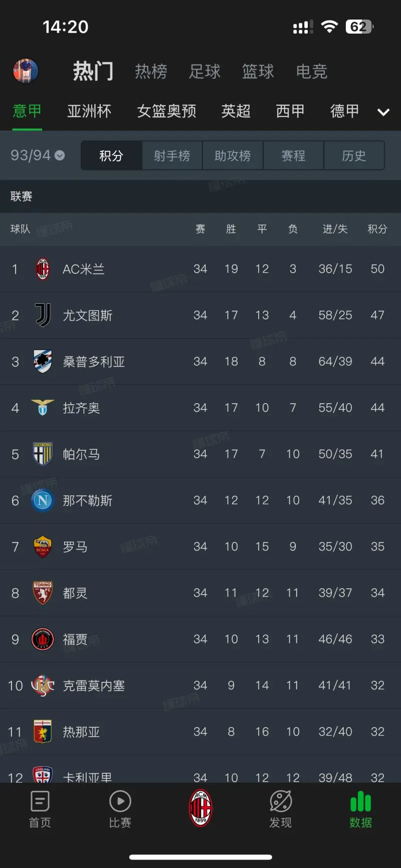This screenshot has width=401, height=868.
Task: Select 英超 league tab
Action: [x=236, y=111]
